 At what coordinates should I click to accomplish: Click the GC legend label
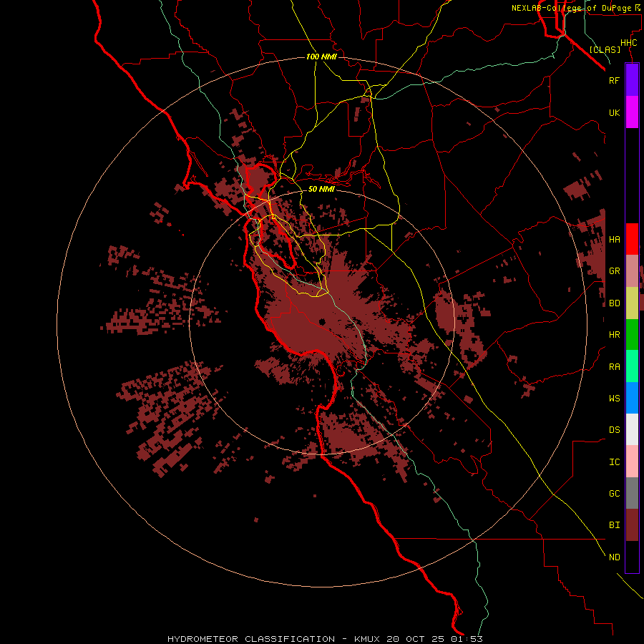tap(614, 494)
